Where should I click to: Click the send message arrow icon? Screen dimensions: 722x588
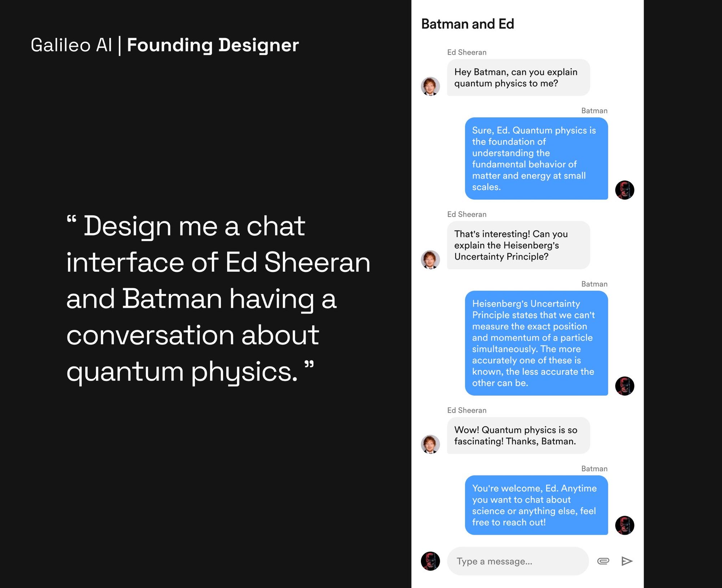(627, 561)
